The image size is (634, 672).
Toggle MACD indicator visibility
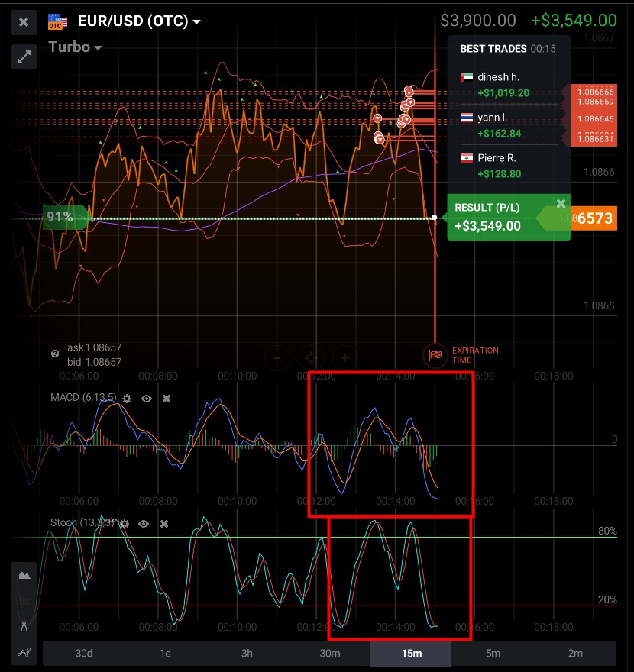[x=147, y=399]
